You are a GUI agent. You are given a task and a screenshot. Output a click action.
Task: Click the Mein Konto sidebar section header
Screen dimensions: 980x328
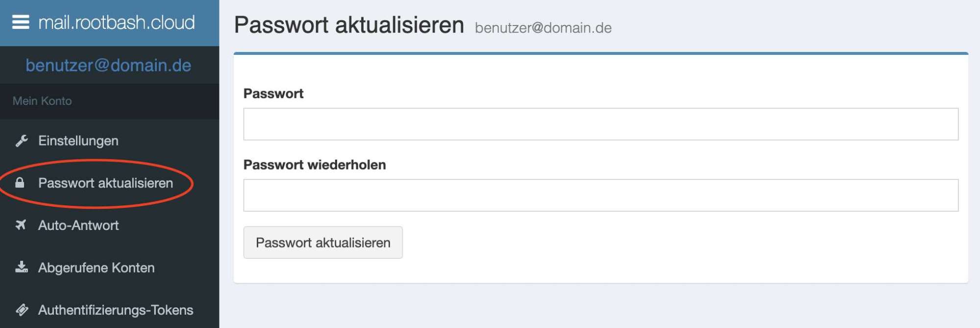coord(42,101)
